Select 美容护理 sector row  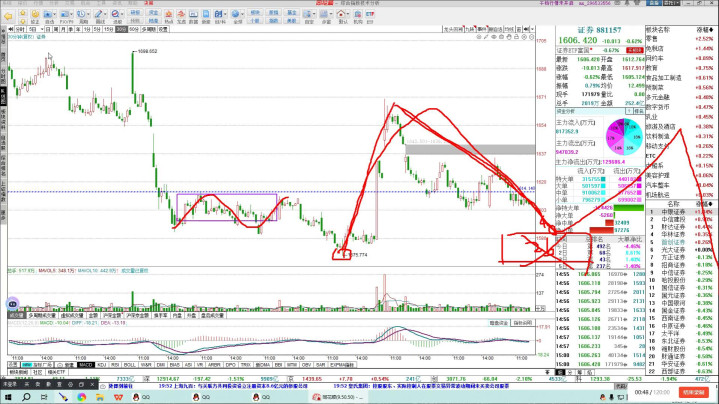[x=680, y=176]
